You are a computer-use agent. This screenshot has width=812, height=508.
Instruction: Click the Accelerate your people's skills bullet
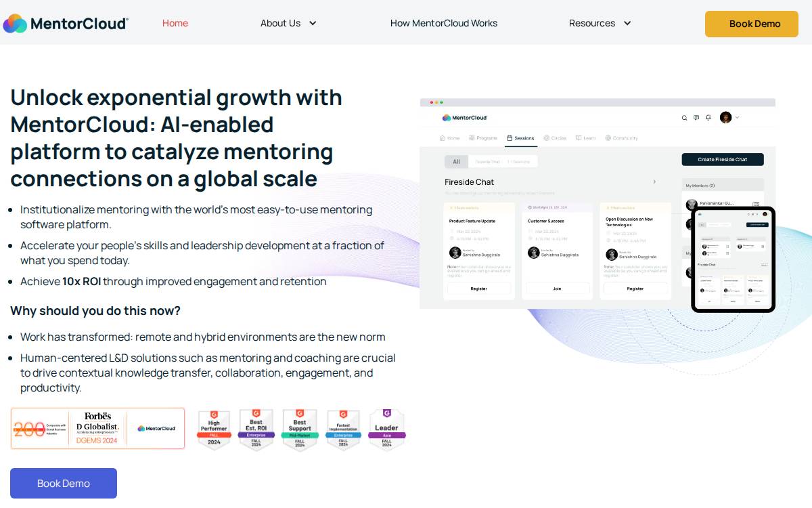[202, 253]
